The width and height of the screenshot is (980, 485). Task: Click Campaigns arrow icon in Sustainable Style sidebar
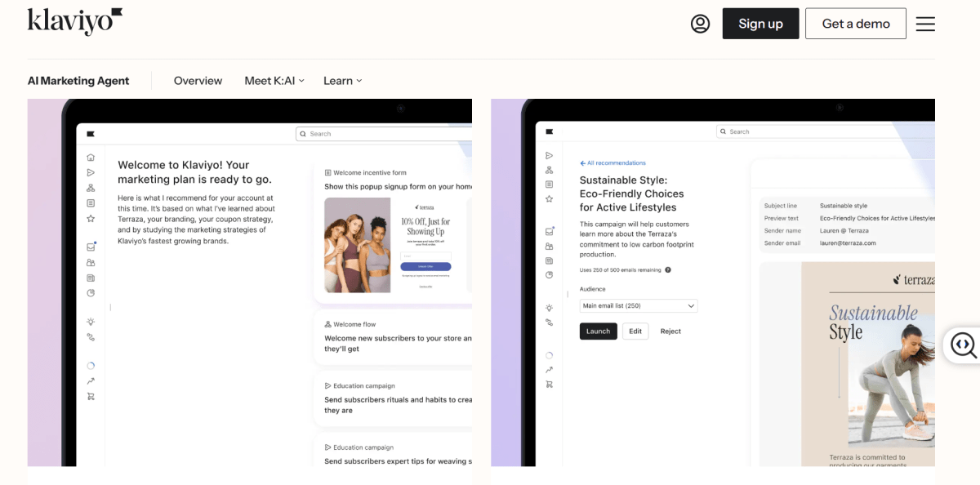point(550,155)
